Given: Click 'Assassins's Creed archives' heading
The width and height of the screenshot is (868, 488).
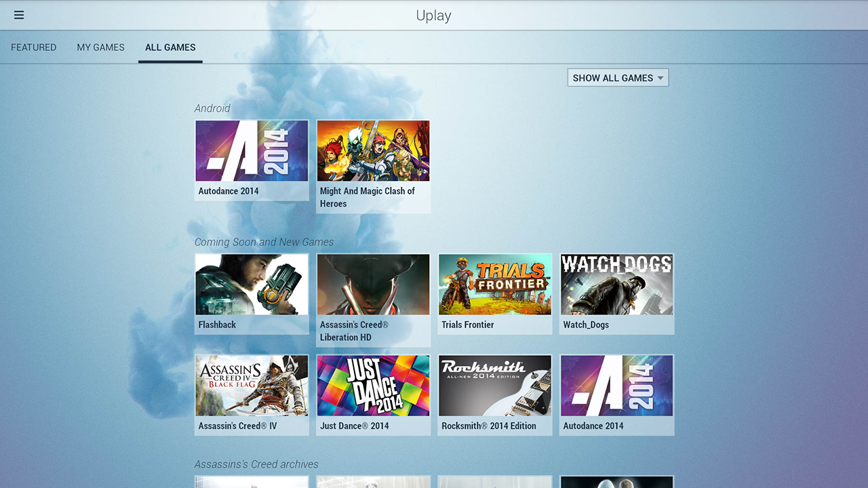Looking at the screenshot, I should pos(256,464).
